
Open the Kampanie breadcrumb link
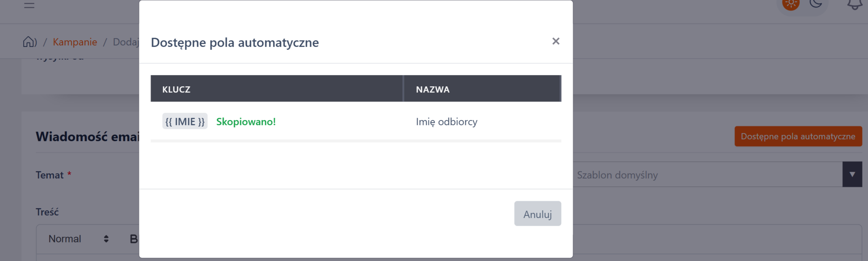click(x=75, y=42)
